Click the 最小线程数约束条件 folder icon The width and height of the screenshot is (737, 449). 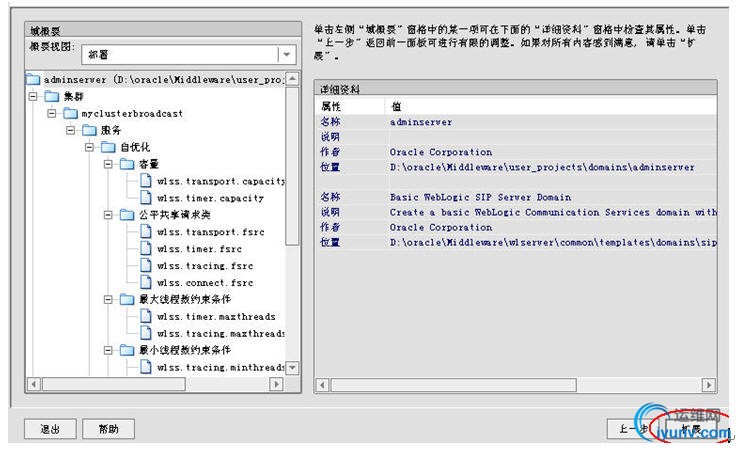point(127,350)
